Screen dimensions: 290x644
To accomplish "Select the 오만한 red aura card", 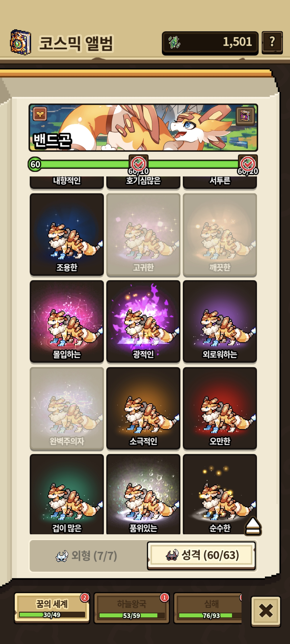I will [x=220, y=408].
